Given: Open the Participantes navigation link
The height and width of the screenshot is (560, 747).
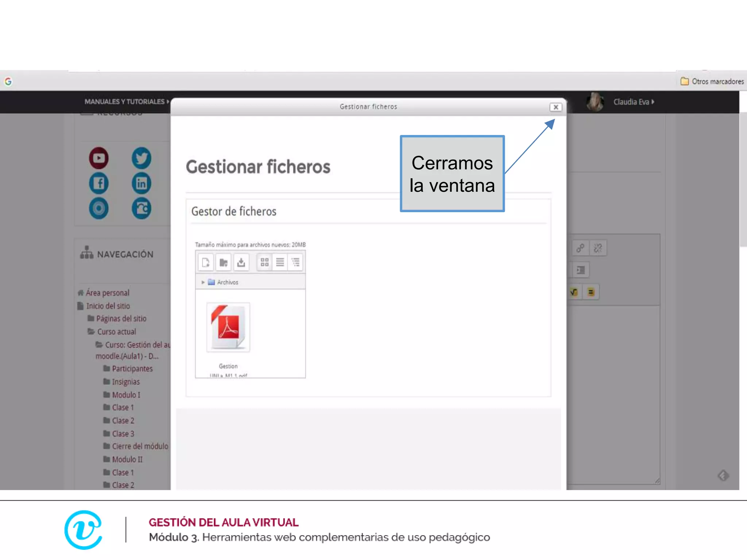Looking at the screenshot, I should pyautogui.click(x=132, y=369).
